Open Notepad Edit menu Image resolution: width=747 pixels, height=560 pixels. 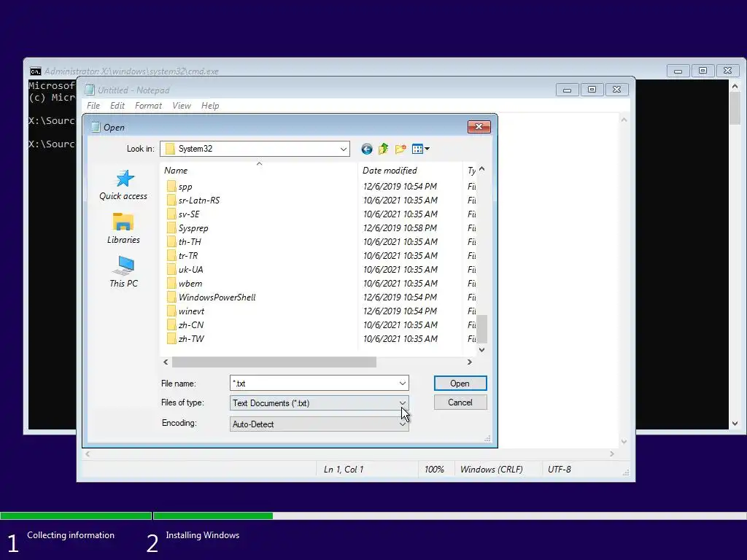(x=117, y=106)
